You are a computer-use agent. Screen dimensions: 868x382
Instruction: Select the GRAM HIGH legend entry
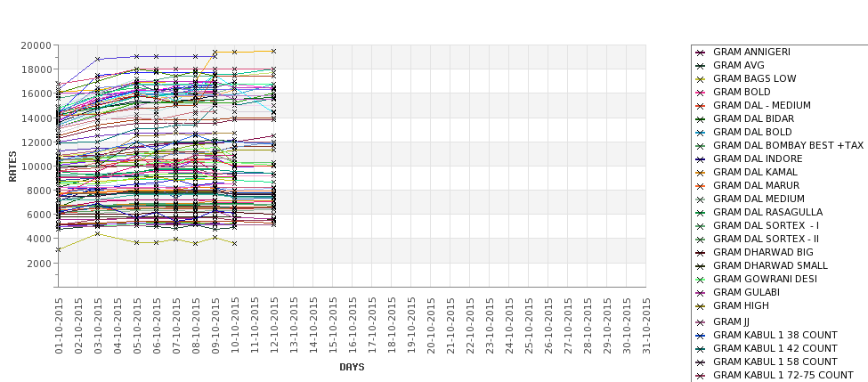pos(741,305)
